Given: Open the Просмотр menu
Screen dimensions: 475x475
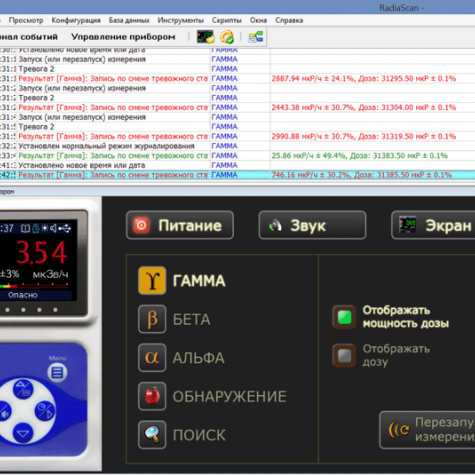Looking at the screenshot, I should pos(26,20).
